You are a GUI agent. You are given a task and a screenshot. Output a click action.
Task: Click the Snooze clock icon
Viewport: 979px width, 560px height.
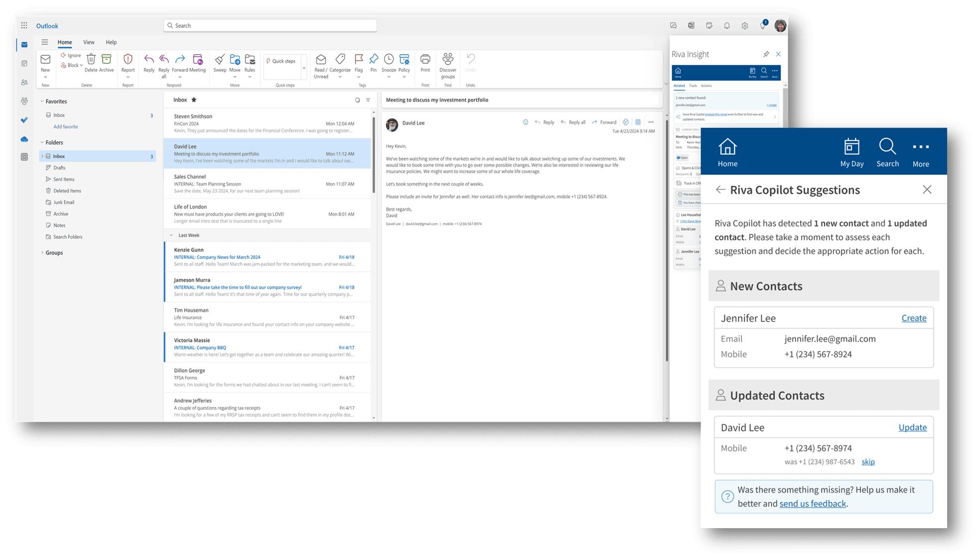[x=389, y=59]
